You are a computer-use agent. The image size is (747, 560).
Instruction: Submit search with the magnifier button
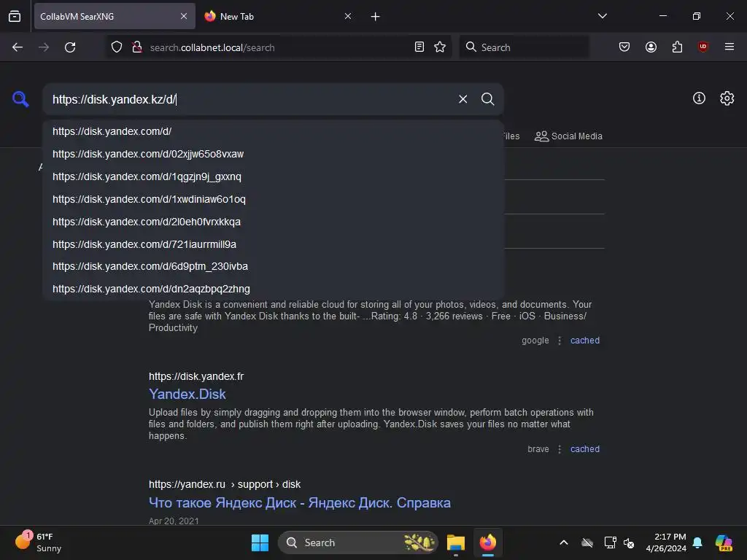click(487, 99)
